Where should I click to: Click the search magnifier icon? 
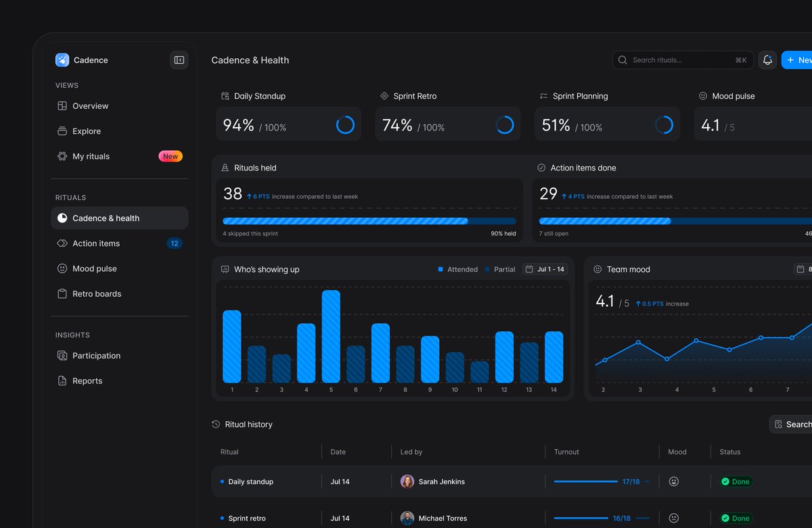[x=623, y=60]
